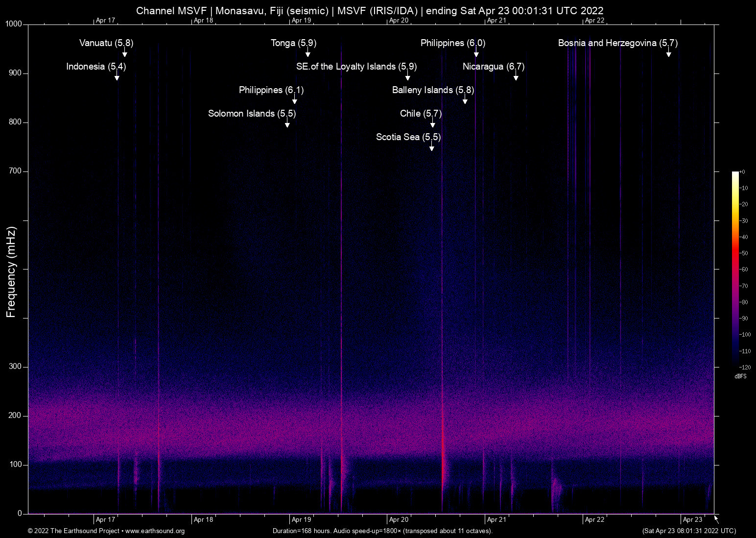Click the Vanuatu (5.8) earthquake label
Screen dimensions: 756x538
click(106, 43)
